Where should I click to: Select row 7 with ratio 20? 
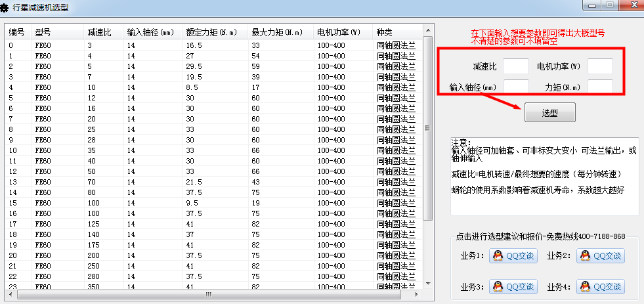pos(213,119)
